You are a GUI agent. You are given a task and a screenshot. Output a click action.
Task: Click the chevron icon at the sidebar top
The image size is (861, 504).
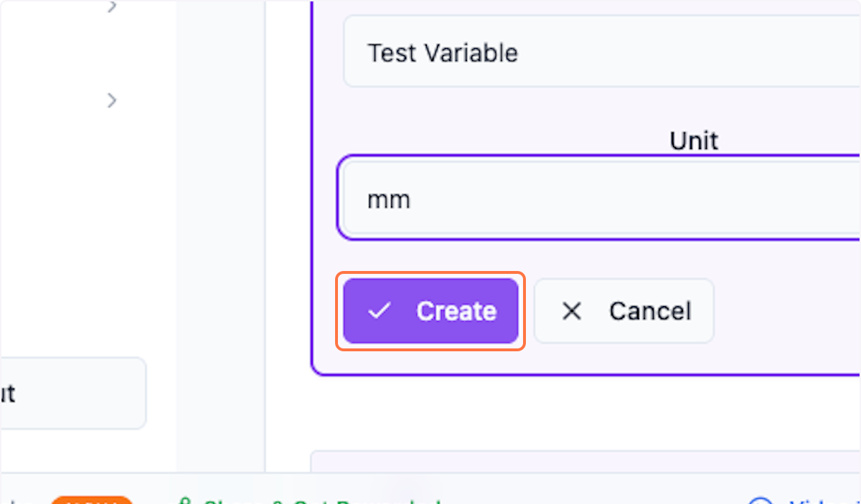tap(112, 7)
